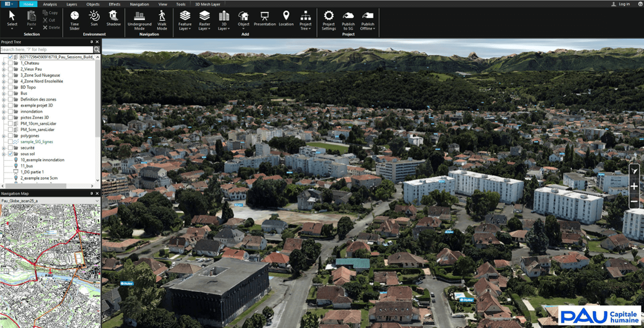Check the 1_Chateau layer checkbox

[x=10, y=63]
